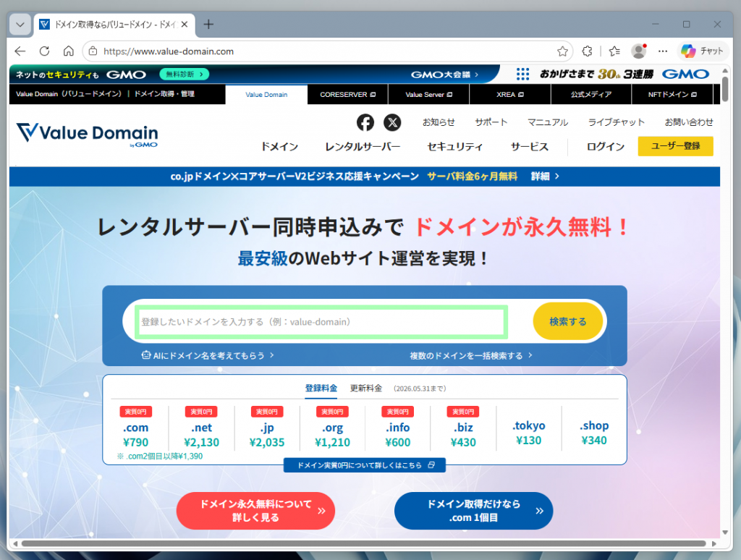
Task: Click the GMO logo at top right
Action: [686, 75]
